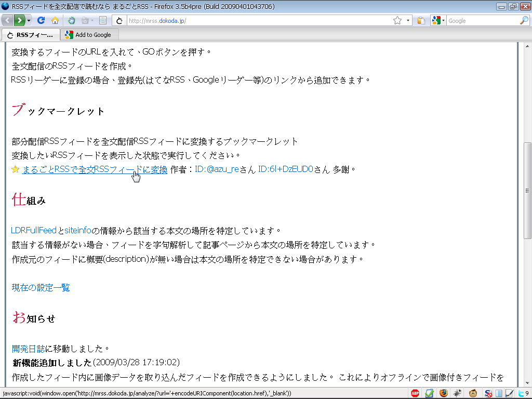Click the site favicon in the address bar
The height and width of the screenshot is (399, 532).
119,21
